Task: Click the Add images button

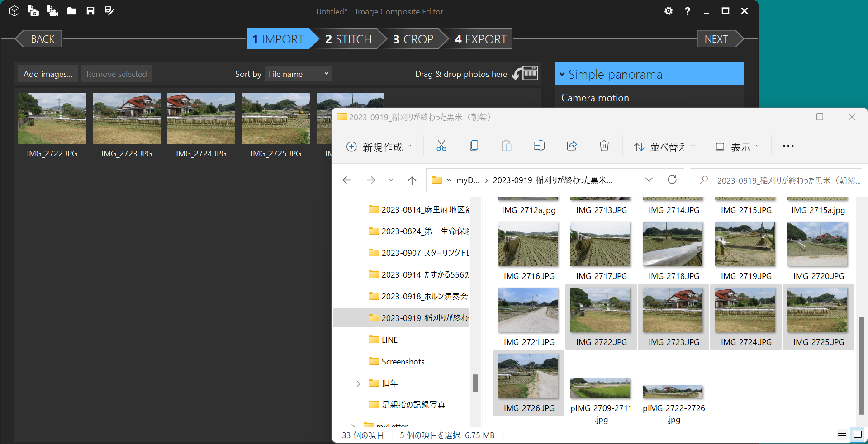Action: 47,73
